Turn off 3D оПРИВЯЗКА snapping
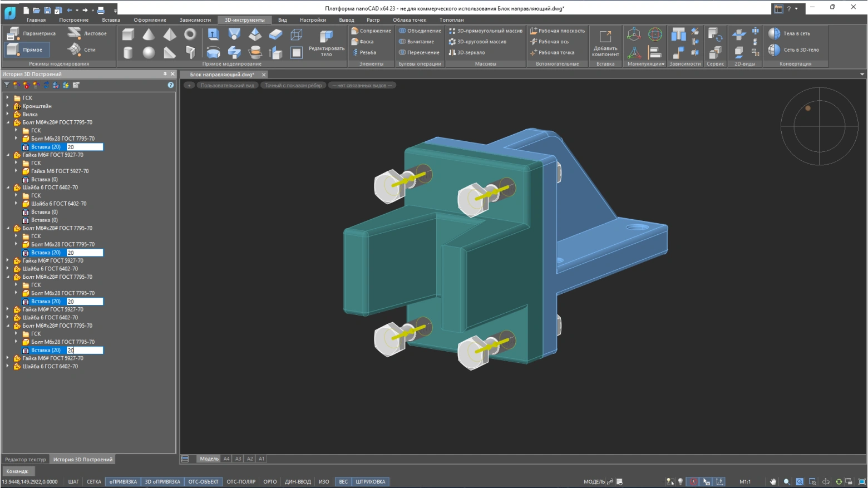 click(x=162, y=482)
